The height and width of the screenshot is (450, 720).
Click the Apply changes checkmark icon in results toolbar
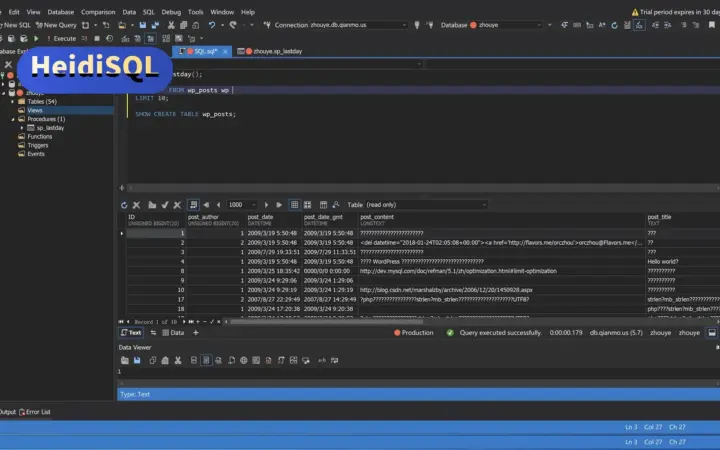pos(165,205)
